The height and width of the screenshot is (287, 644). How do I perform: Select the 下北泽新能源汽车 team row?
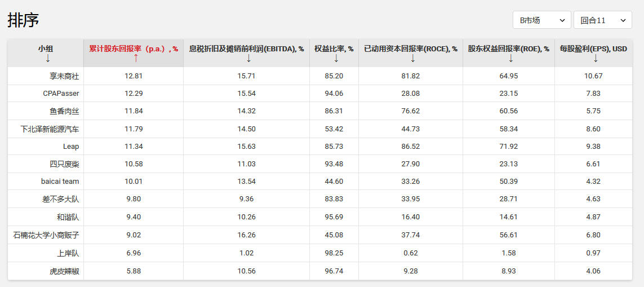(50, 129)
